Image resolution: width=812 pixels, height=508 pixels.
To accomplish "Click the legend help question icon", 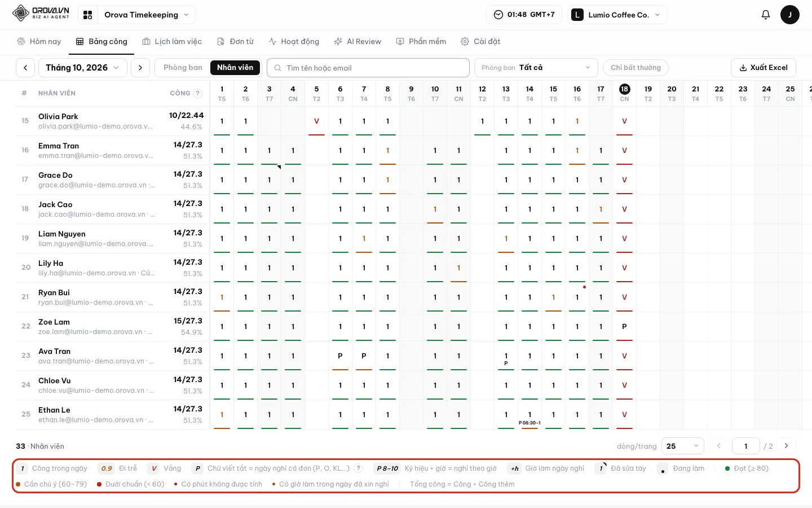I will click(358, 468).
